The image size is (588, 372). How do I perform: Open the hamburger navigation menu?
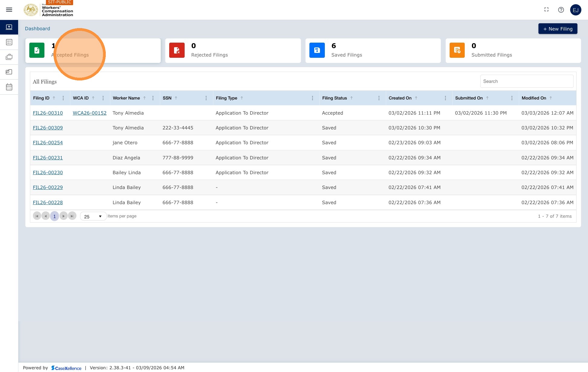(x=9, y=10)
